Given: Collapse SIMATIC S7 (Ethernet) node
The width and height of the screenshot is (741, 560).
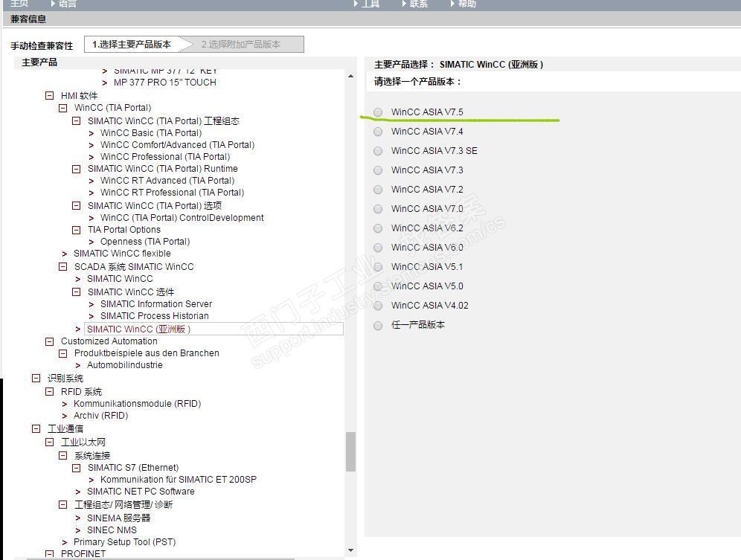Looking at the screenshot, I should pyautogui.click(x=76, y=468).
